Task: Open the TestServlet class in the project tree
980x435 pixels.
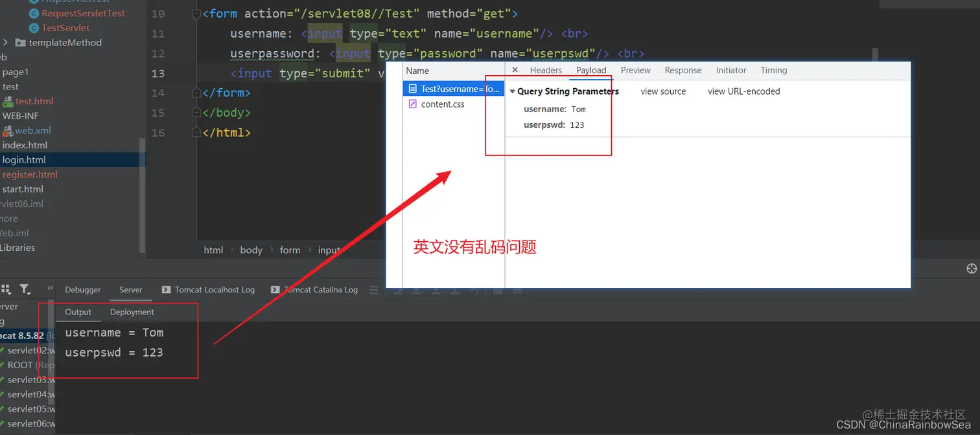Action: pos(65,28)
